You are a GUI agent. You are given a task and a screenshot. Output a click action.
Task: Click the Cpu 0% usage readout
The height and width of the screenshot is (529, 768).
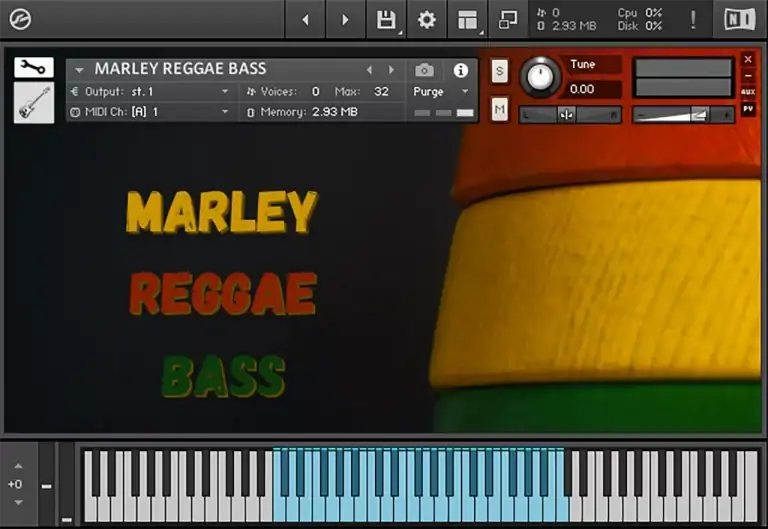click(x=640, y=13)
